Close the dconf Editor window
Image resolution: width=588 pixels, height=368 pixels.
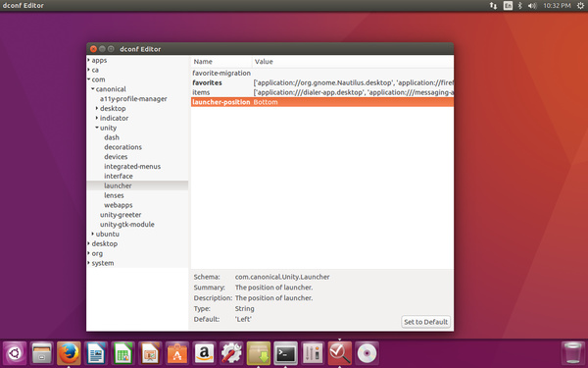click(93, 49)
